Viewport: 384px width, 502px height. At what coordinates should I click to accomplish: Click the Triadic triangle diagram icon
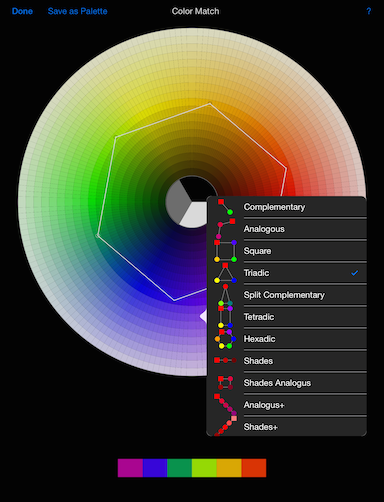coord(225,273)
